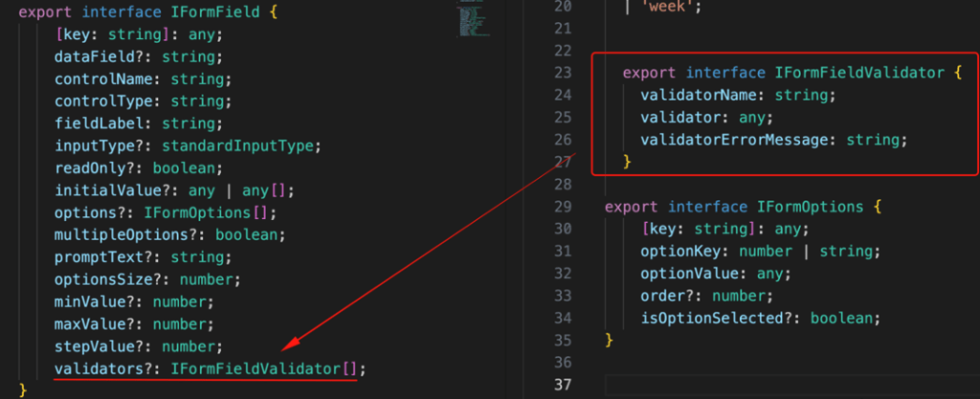Click the 'dataField?: string;' line
The width and height of the screenshot is (980, 399).
point(139,56)
